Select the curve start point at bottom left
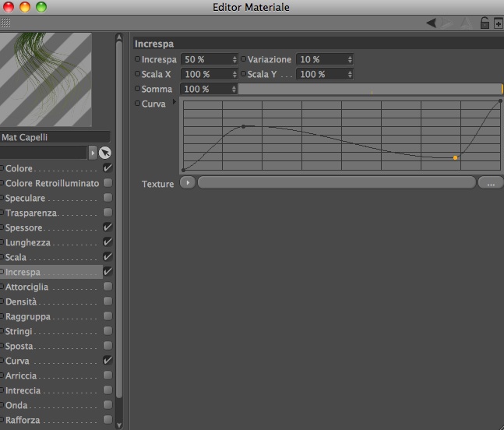Screen dimensions: 504x430 click(184, 170)
